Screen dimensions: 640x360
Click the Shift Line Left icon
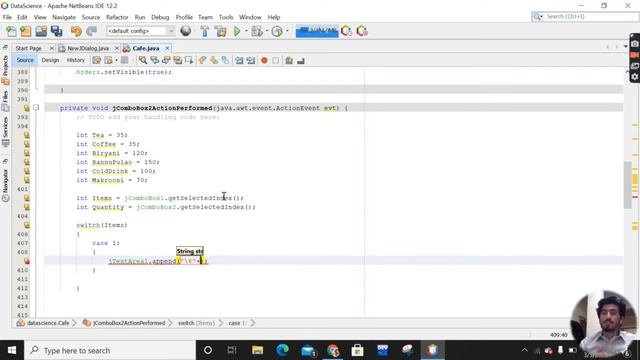[x=239, y=60]
